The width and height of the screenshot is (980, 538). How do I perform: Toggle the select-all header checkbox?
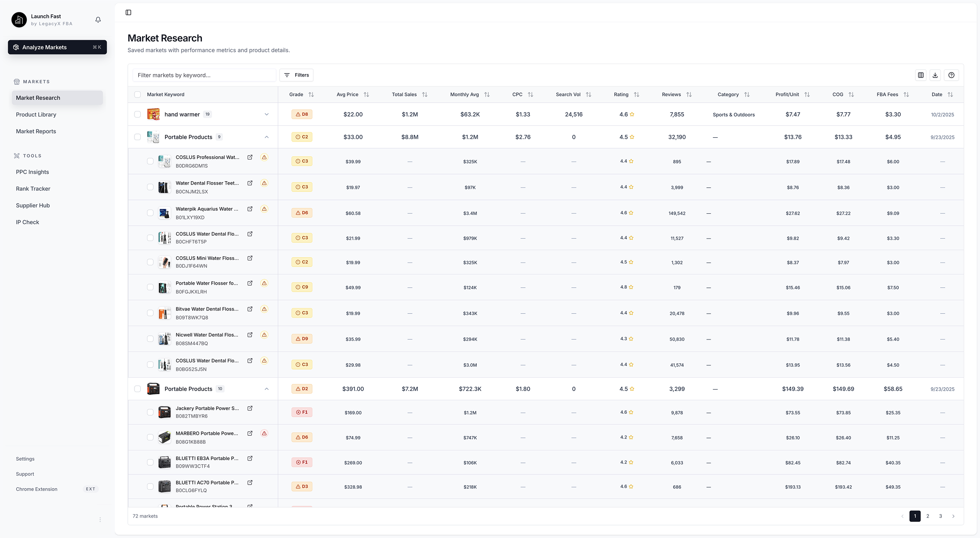[x=138, y=95]
